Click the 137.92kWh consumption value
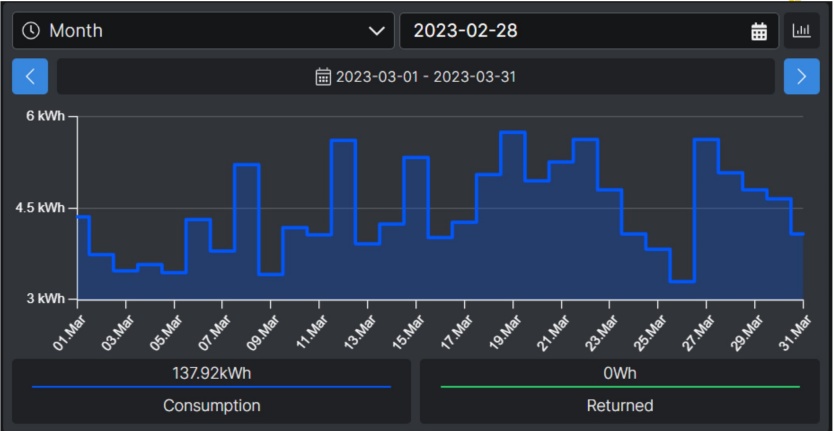Viewport: 834px width, 431px height. (211, 374)
